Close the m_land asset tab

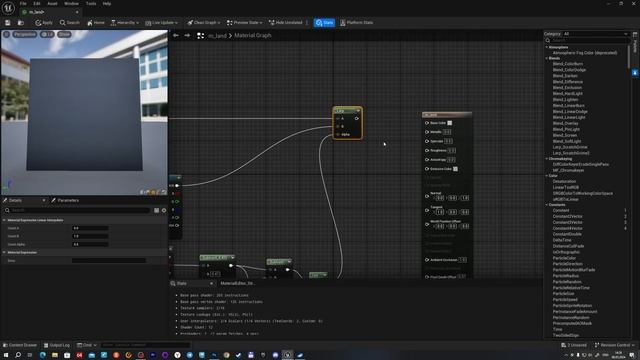pos(77,12)
